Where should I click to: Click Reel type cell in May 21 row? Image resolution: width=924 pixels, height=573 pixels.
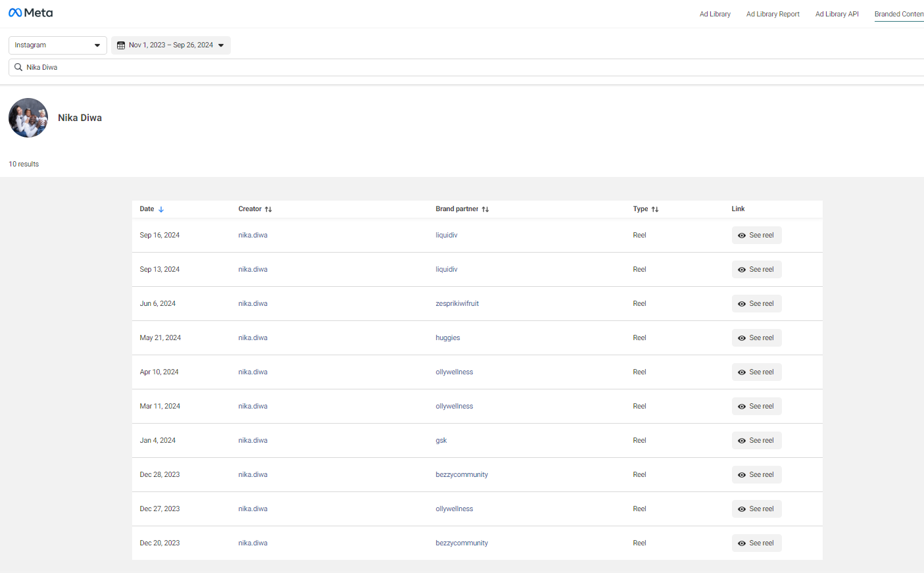pos(640,338)
